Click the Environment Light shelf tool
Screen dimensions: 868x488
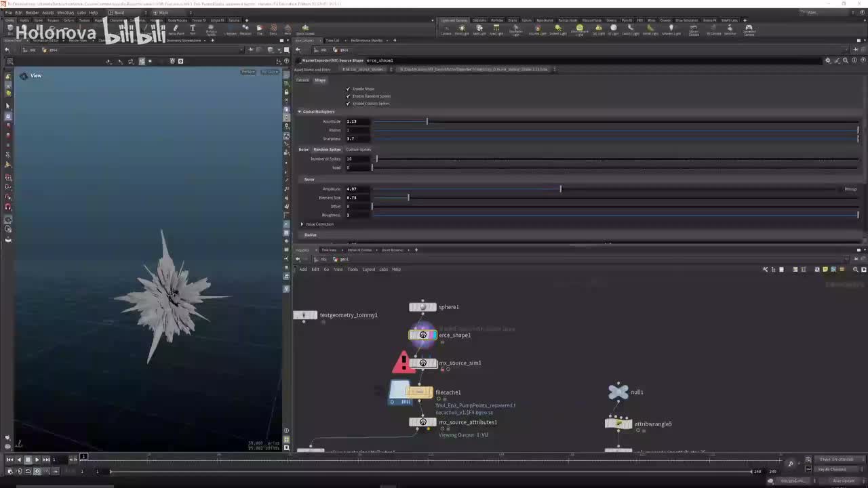579,30
